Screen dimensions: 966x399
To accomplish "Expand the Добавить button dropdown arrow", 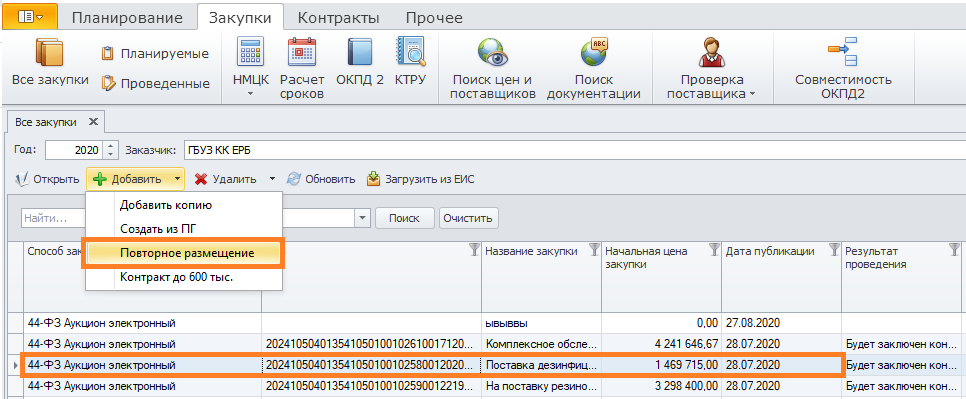I will 177,180.
